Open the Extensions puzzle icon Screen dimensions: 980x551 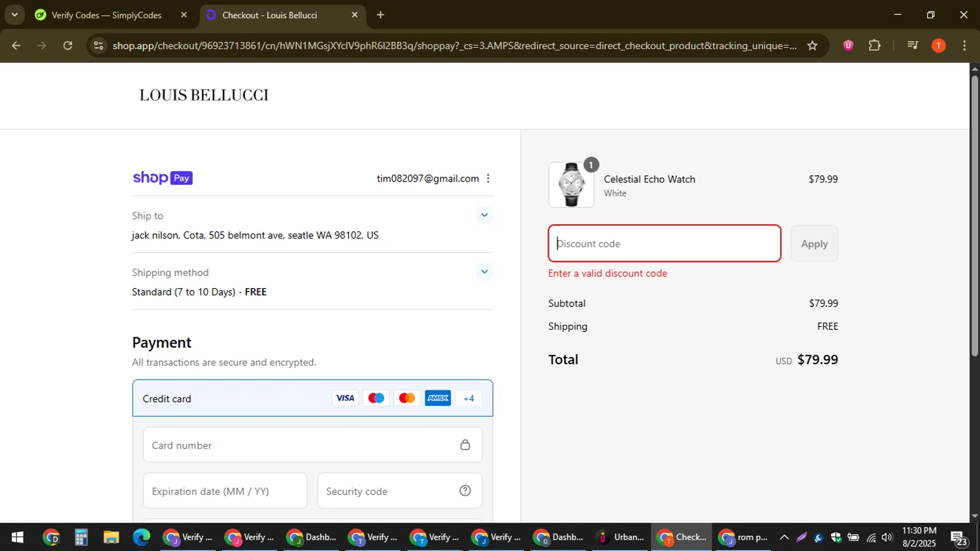point(875,46)
